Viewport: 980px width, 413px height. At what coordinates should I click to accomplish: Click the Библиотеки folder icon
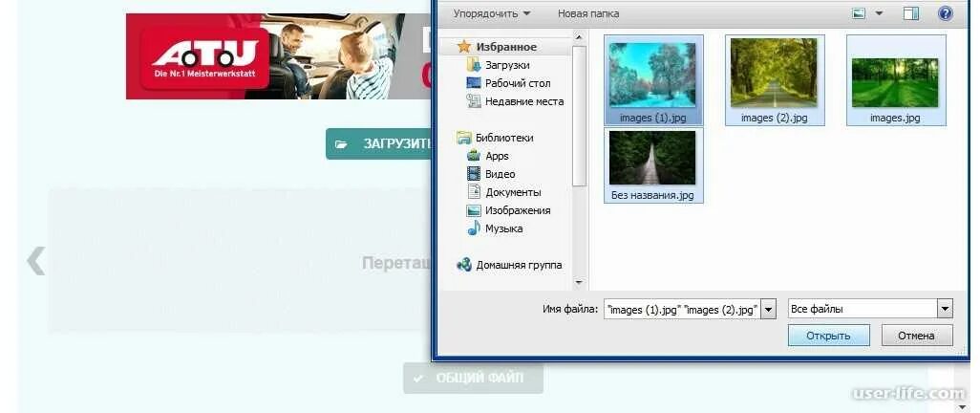[x=464, y=138]
